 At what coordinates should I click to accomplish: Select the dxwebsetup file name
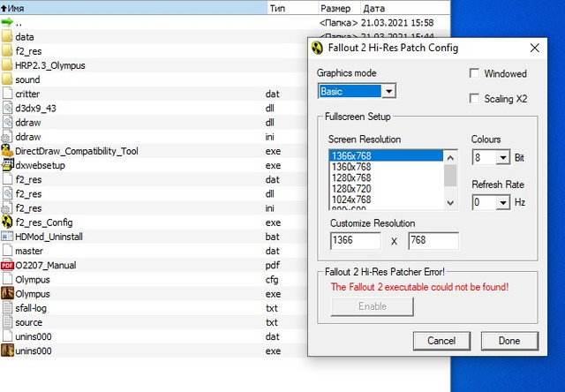[x=40, y=165]
